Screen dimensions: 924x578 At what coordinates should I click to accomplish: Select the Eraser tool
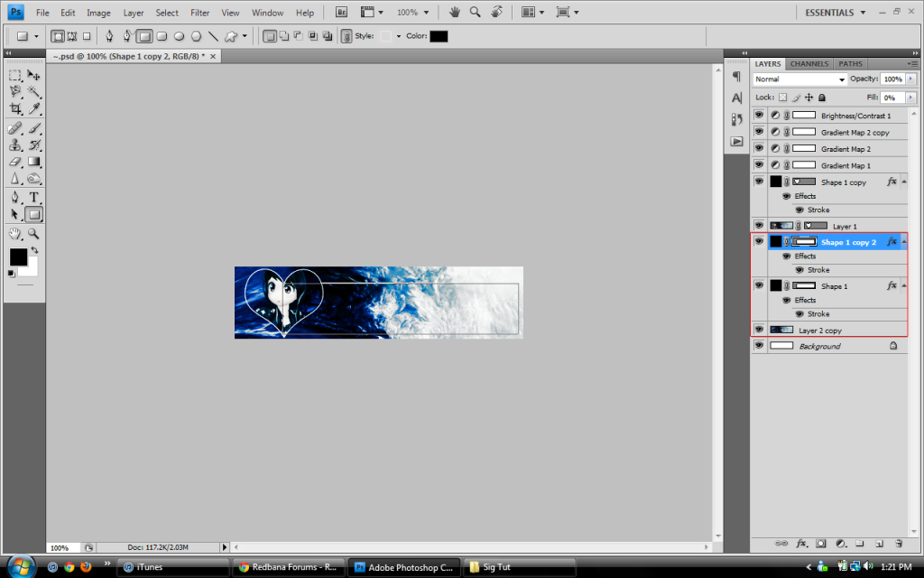click(15, 161)
